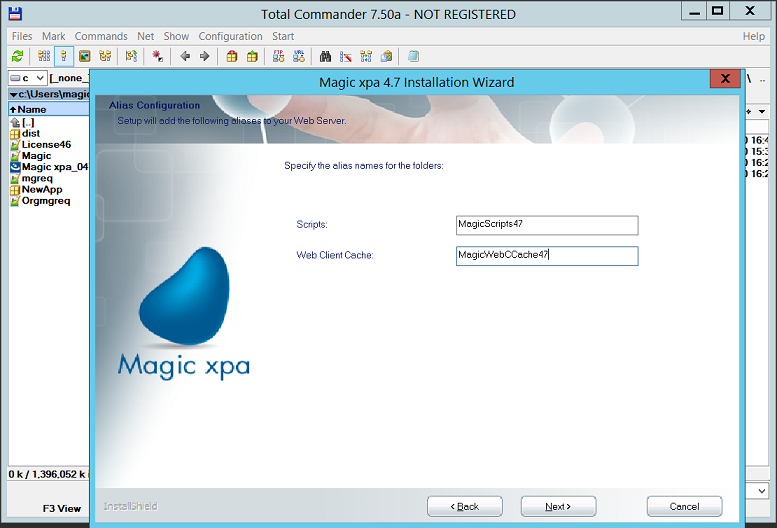Show the directory tree view icon
This screenshot has height=528, width=777.
105,56
